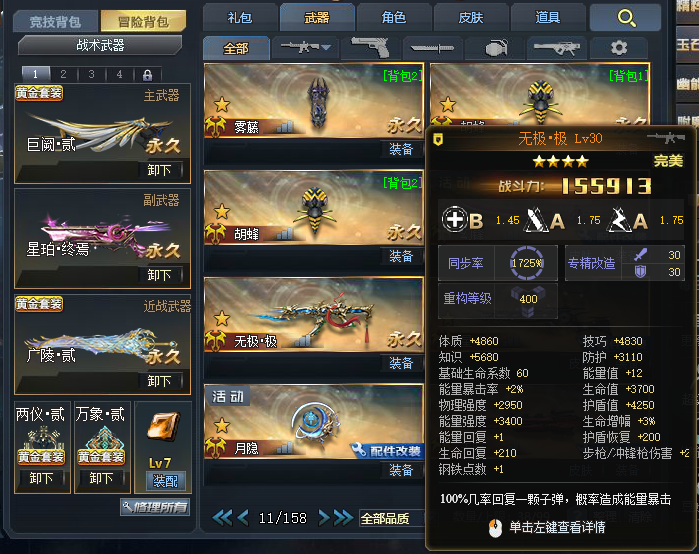Filter by the rightmost heavy gun icon
This screenshot has width=699, height=554.
pos(557,48)
